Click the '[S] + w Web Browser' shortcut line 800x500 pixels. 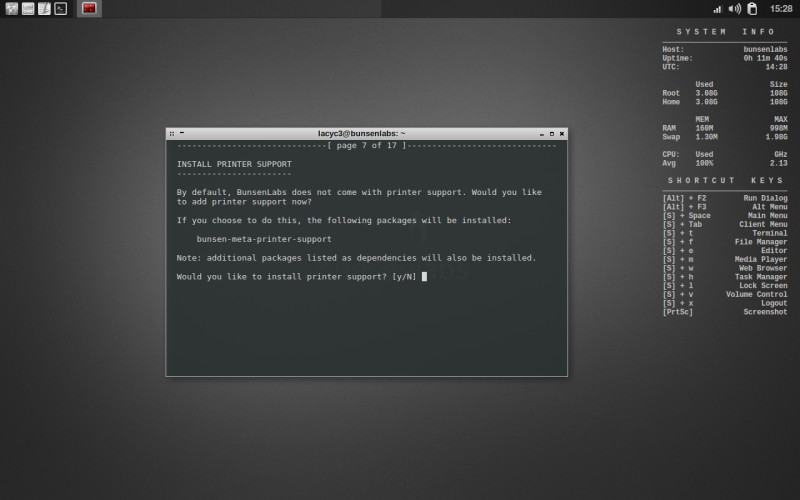pyautogui.click(x=724, y=268)
